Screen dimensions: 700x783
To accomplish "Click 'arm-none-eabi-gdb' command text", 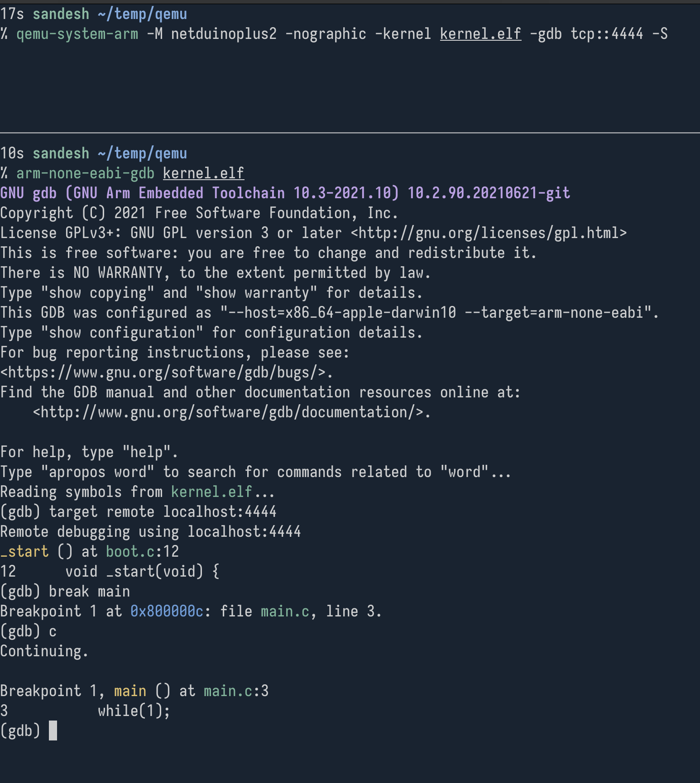I will (x=86, y=173).
